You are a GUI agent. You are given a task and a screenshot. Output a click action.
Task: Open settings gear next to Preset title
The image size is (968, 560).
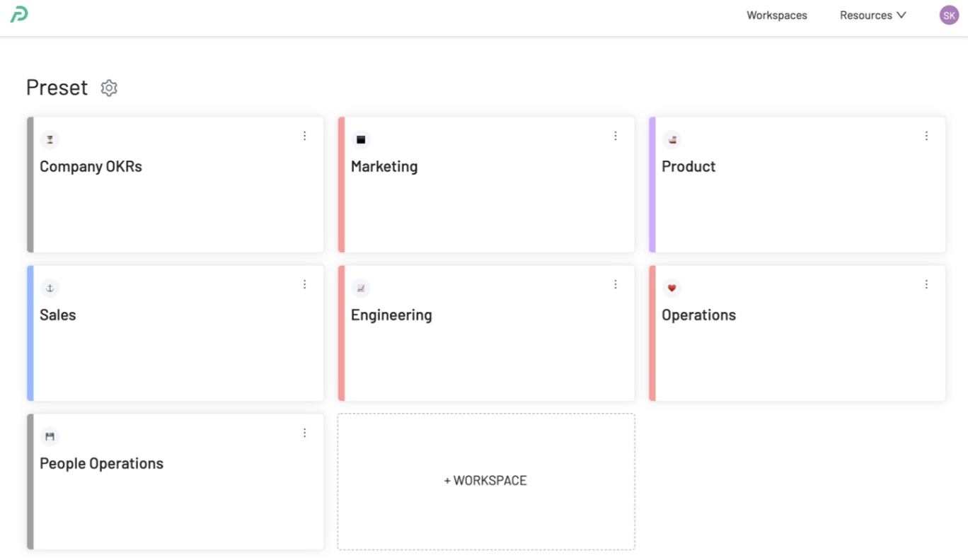108,88
